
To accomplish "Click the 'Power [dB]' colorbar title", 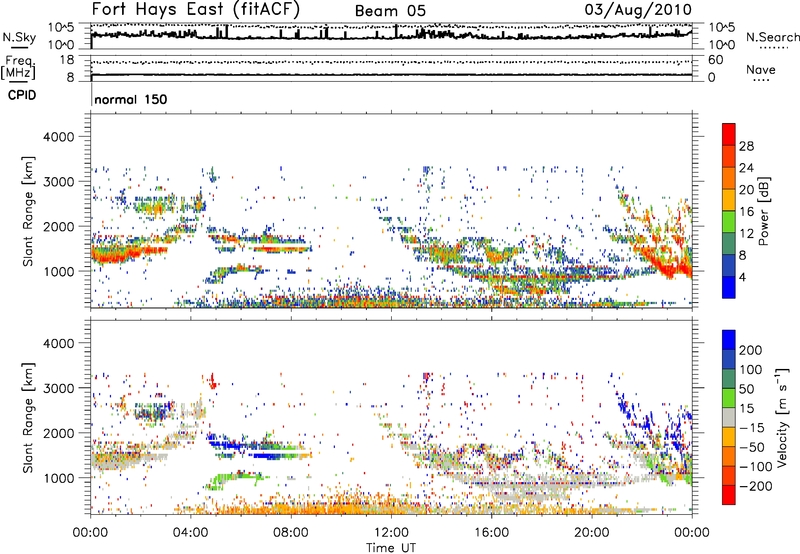I will [x=764, y=211].
